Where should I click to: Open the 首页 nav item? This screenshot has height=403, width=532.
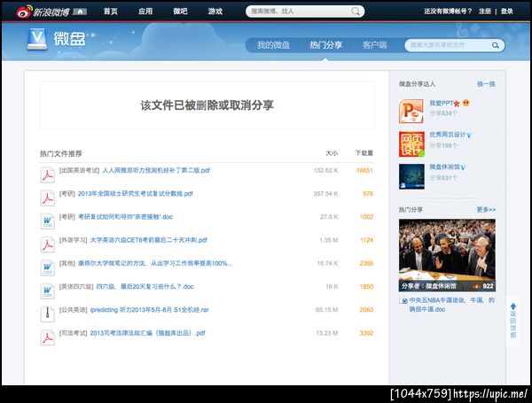tap(111, 12)
